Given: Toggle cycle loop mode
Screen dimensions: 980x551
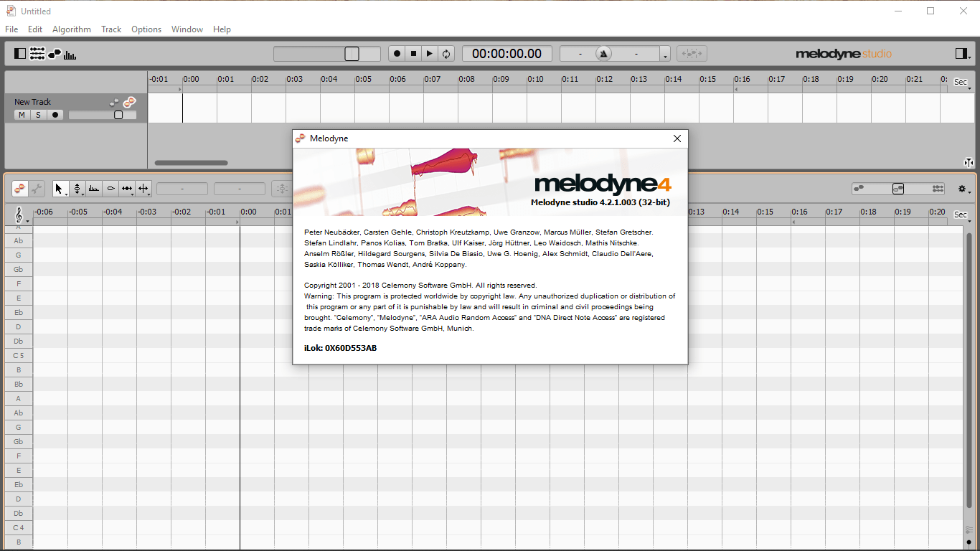Looking at the screenshot, I should pos(446,54).
